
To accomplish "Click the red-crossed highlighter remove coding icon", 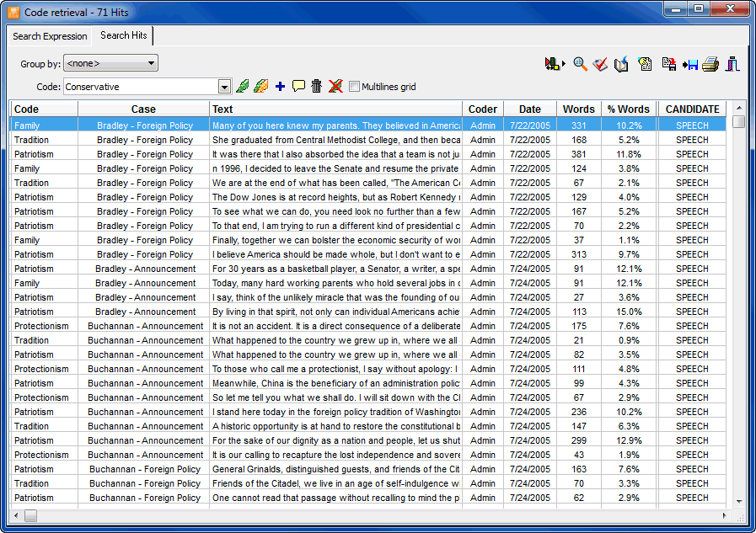I will (x=335, y=87).
